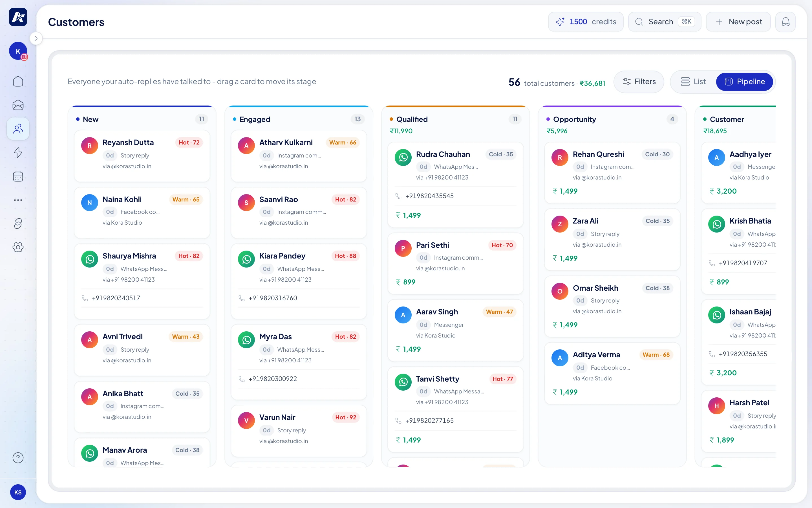The width and height of the screenshot is (812, 508).
Task: Switch account via K Instagram avatar
Action: coord(18,51)
